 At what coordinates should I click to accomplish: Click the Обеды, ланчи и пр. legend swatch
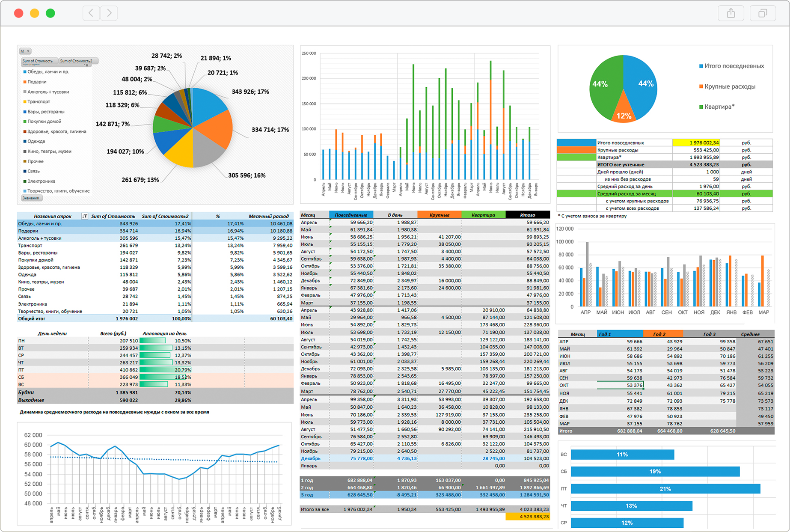[x=25, y=72]
